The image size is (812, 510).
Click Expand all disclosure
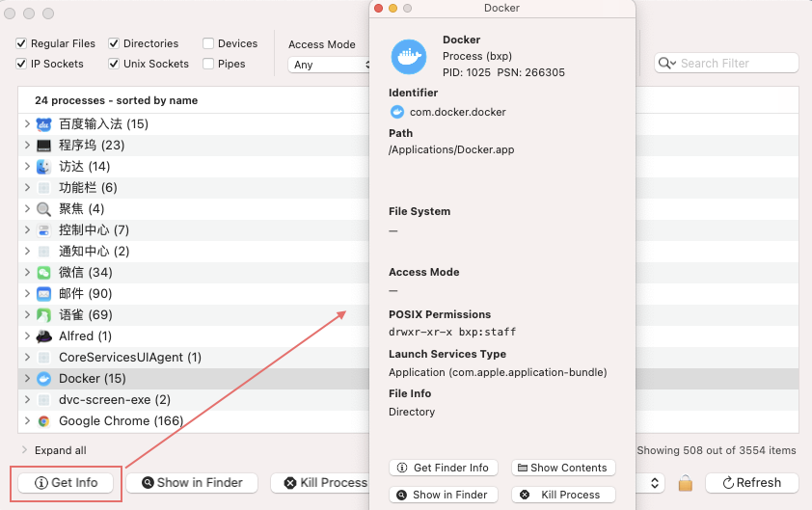click(24, 450)
